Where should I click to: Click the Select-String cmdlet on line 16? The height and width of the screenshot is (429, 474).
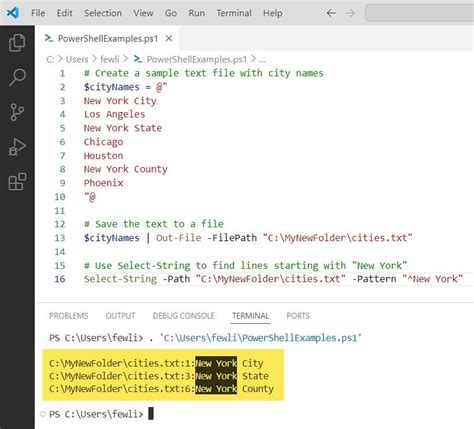pyautogui.click(x=120, y=279)
